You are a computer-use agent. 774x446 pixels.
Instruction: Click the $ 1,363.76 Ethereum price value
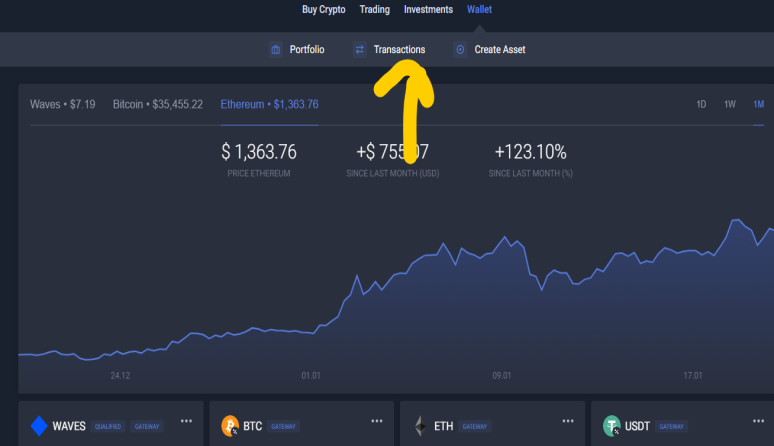pos(259,152)
